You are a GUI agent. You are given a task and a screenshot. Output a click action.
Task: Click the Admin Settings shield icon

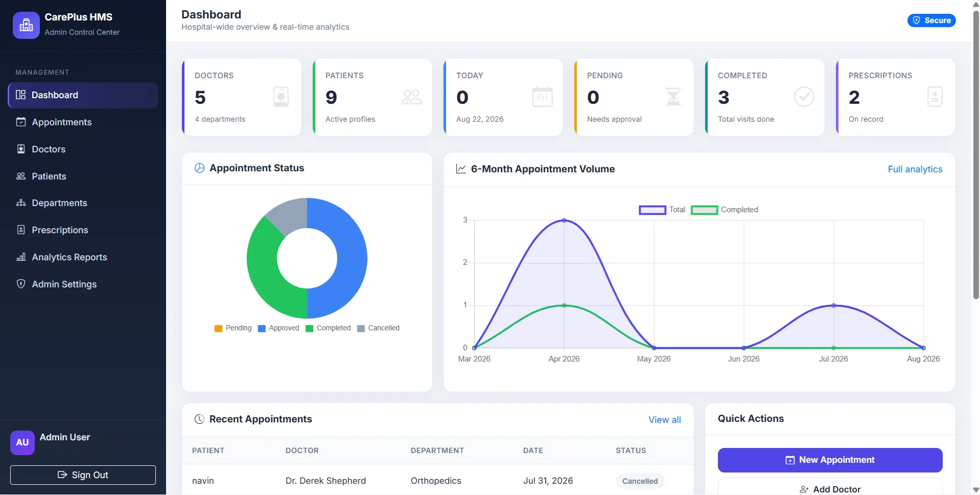(21, 284)
